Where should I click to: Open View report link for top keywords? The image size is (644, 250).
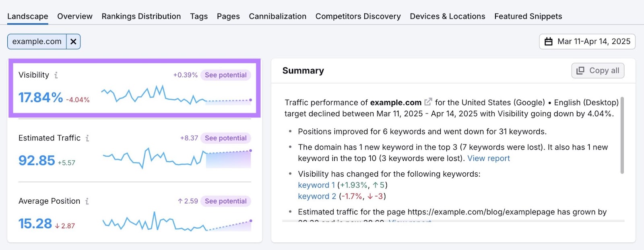tap(489, 158)
